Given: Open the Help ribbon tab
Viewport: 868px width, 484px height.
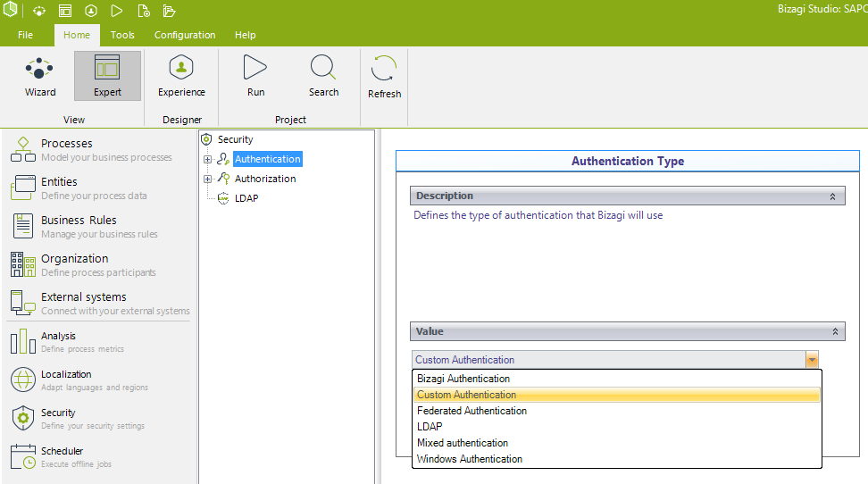Looking at the screenshot, I should (245, 35).
